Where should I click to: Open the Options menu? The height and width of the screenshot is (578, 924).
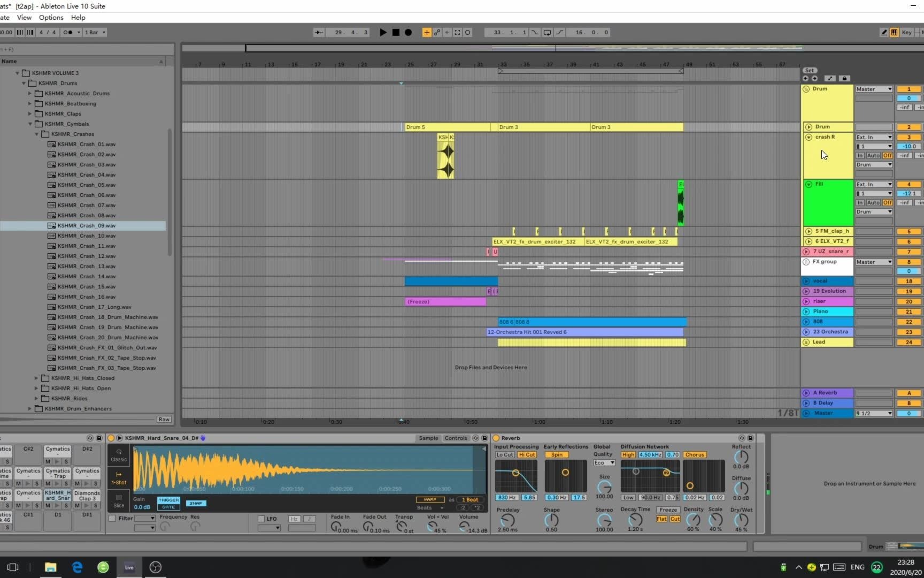[51, 17]
